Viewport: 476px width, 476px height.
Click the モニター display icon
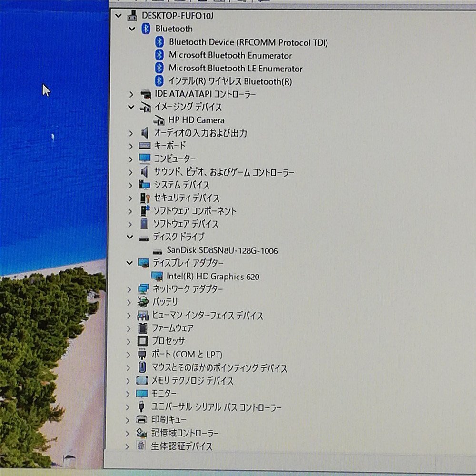click(x=142, y=394)
